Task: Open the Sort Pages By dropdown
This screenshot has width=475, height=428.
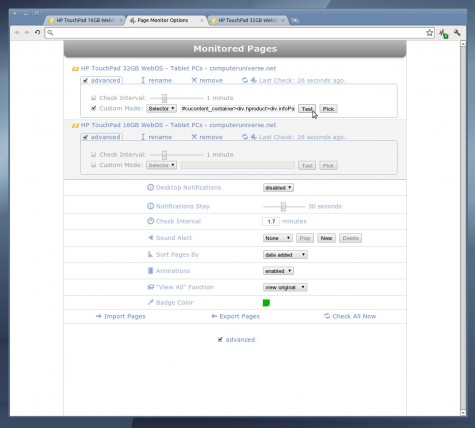Action: tap(285, 255)
